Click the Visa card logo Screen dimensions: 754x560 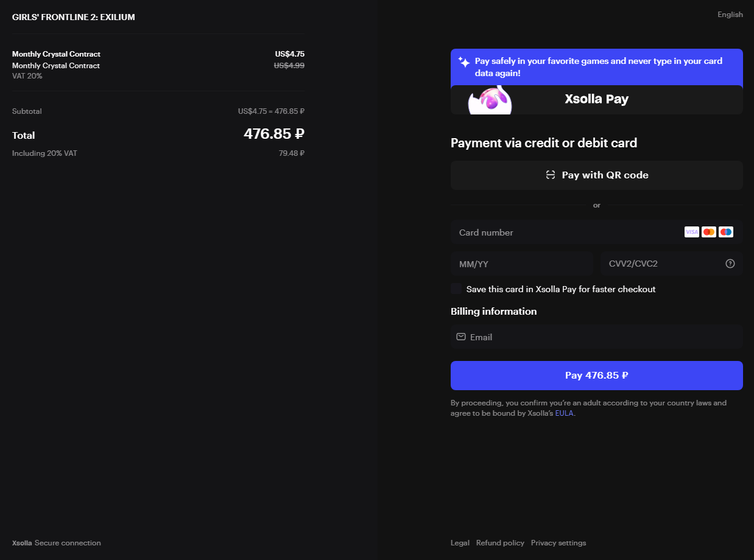pos(692,232)
